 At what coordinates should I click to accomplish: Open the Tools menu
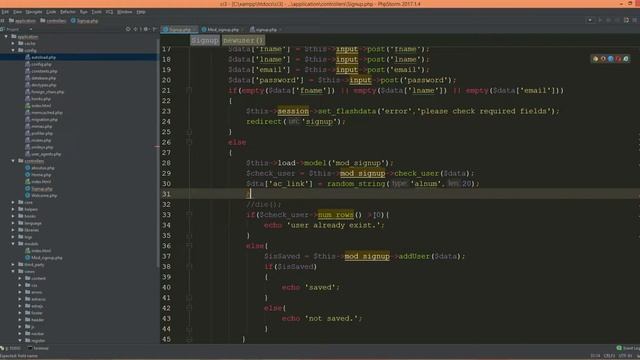[96, 12]
